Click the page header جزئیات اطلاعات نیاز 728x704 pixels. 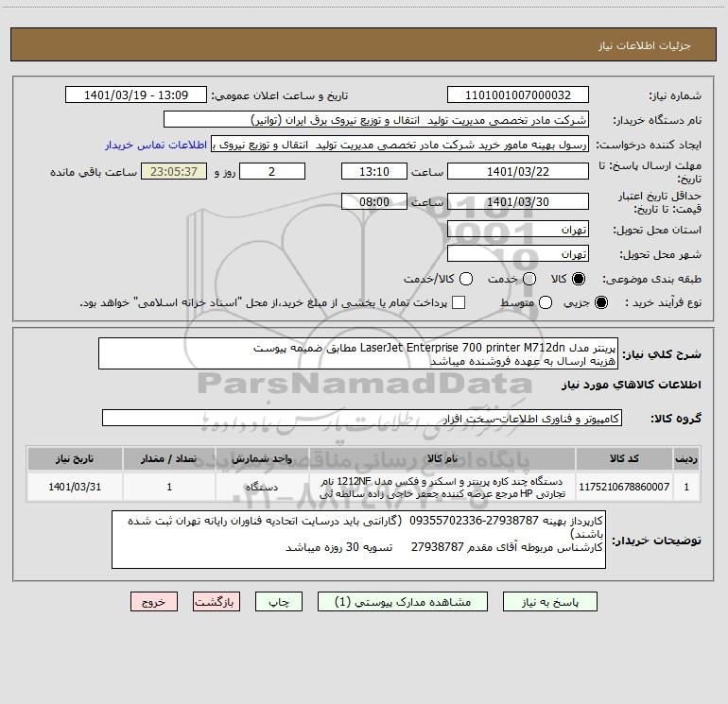(x=645, y=45)
